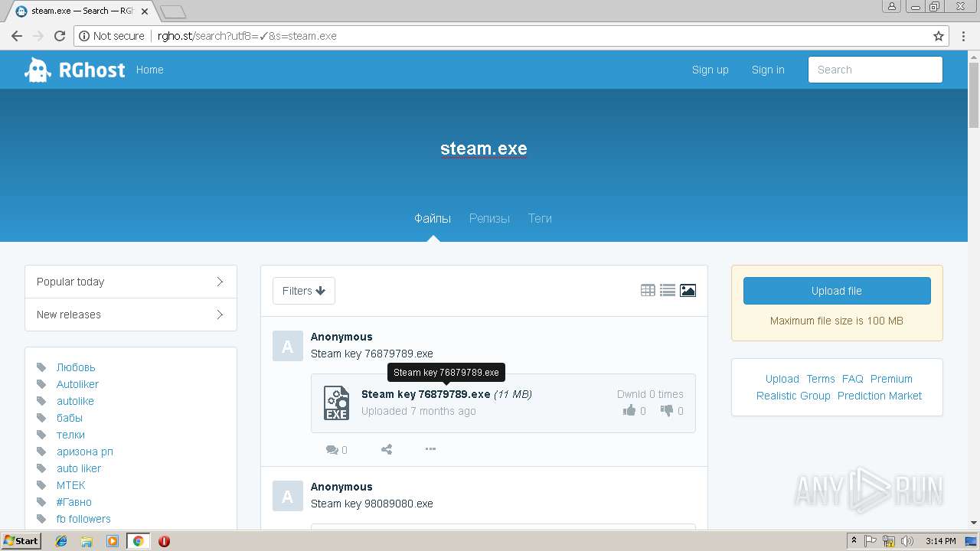The height and width of the screenshot is (551, 980).
Task: Click the system clock 3:14 PM
Action: [x=941, y=541]
